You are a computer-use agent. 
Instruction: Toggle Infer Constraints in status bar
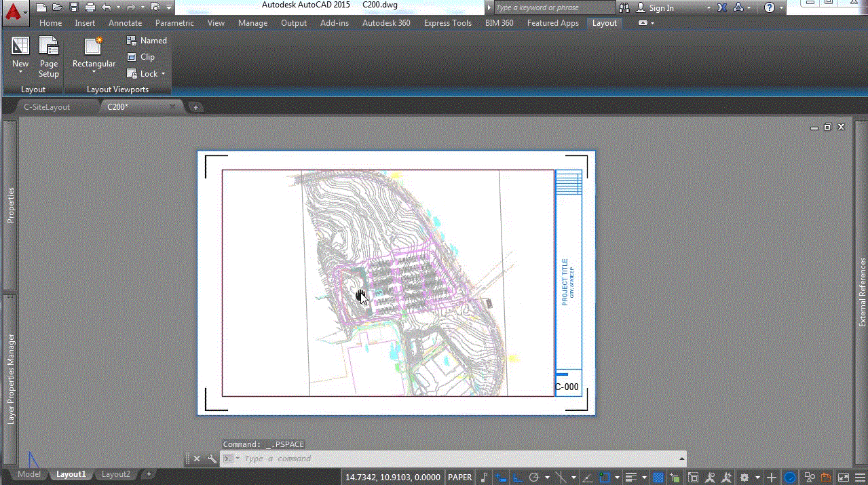click(483, 478)
